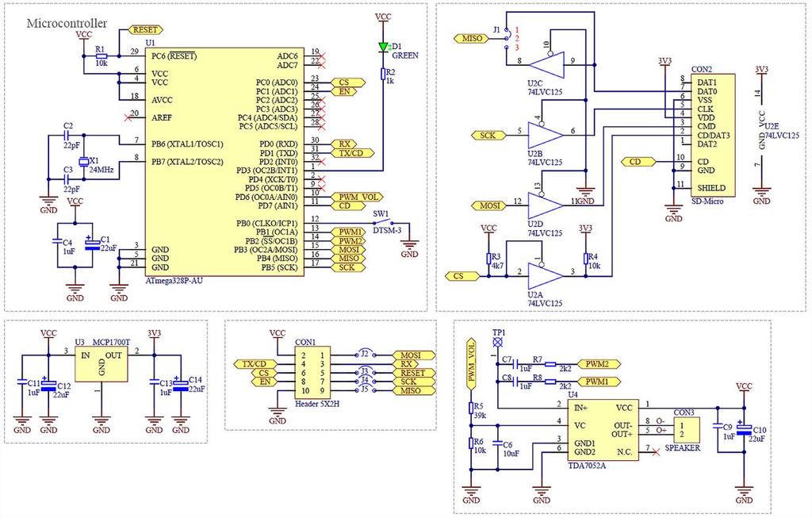Viewport: 812px width, 518px height.
Task: Click the X1 24MHz crystal symbol
Action: [83, 162]
